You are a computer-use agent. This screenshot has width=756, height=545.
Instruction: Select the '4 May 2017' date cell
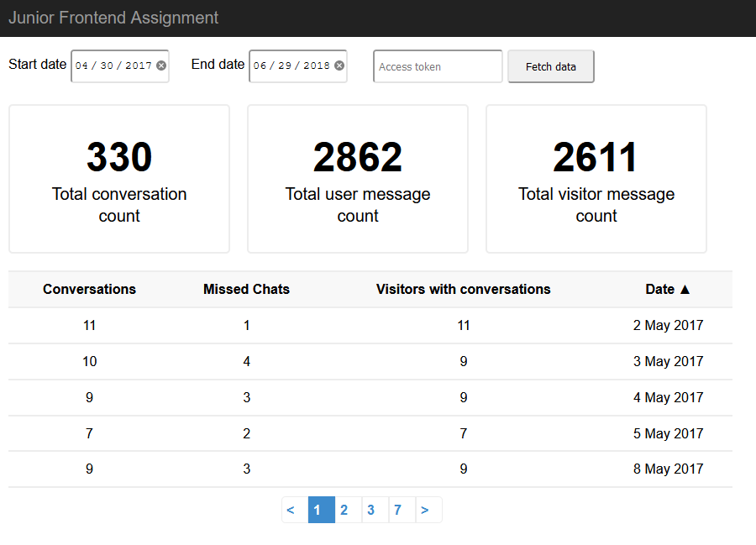(x=669, y=397)
